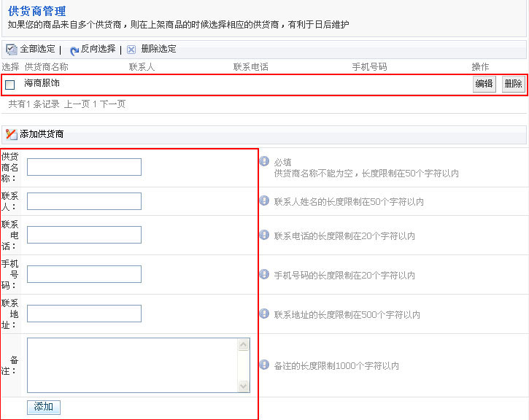Click the 备注 textarea scroll-down arrow
This screenshot has width=529, height=420.
[x=243, y=386]
